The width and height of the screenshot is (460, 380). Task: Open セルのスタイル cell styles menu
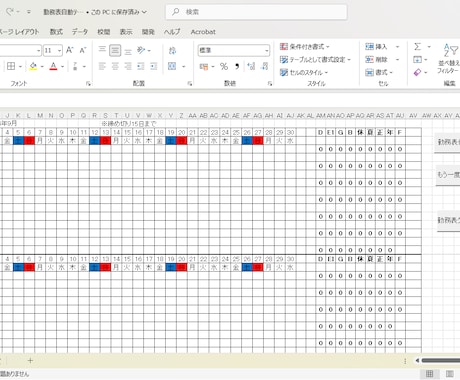point(304,72)
